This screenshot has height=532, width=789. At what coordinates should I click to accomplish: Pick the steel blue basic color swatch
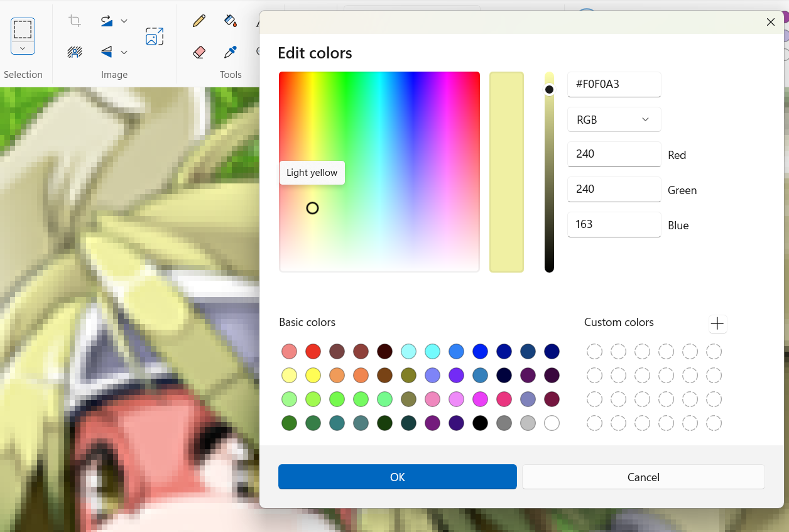point(480,376)
